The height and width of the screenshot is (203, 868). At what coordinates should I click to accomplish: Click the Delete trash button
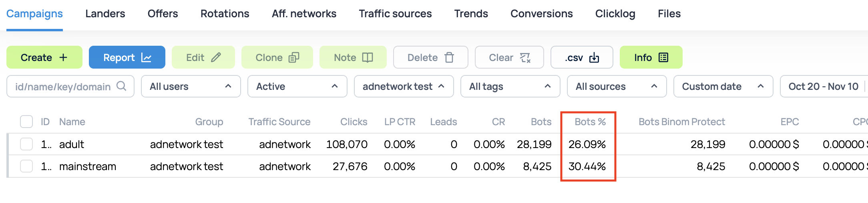430,57
